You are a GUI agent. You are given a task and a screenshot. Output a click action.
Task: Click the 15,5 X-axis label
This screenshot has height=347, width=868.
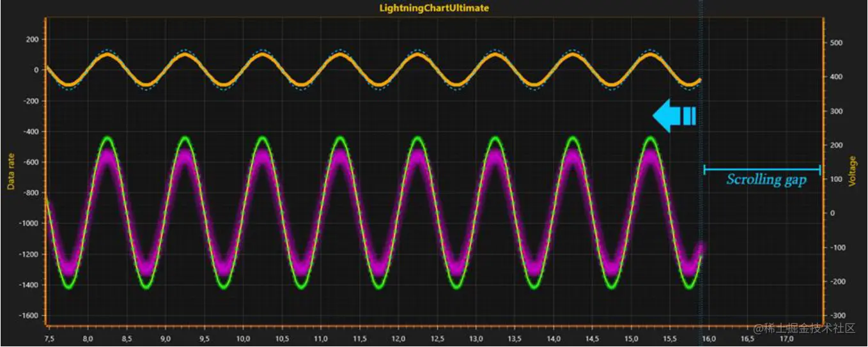click(x=670, y=338)
